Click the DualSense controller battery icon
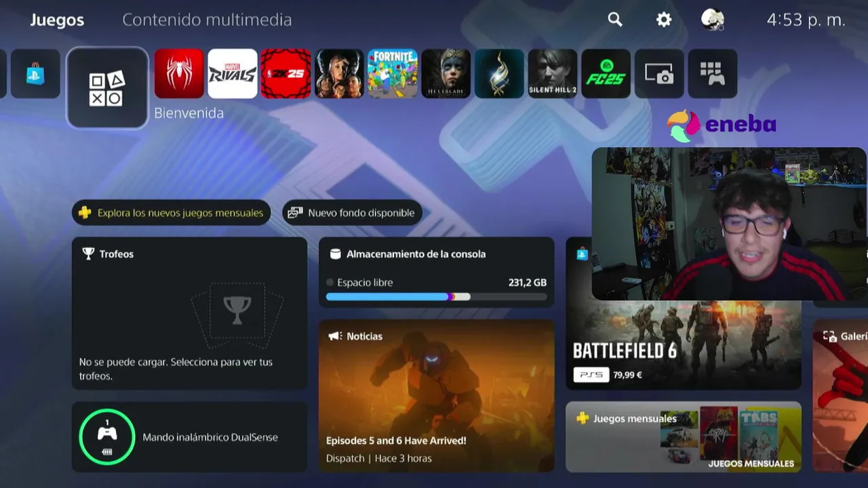This screenshot has height=488, width=868. [x=107, y=452]
